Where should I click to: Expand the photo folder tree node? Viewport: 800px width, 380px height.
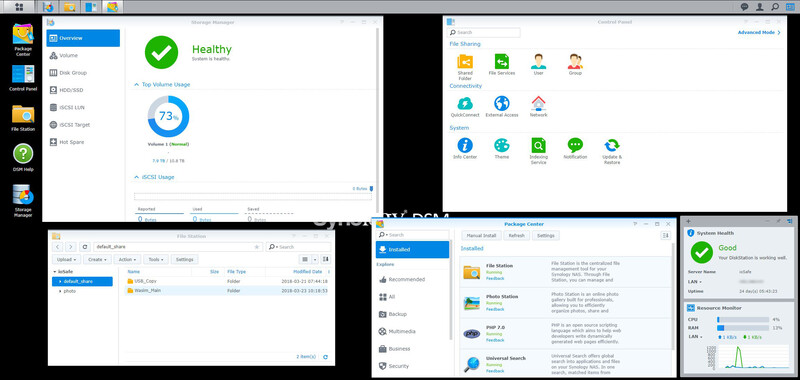60,291
